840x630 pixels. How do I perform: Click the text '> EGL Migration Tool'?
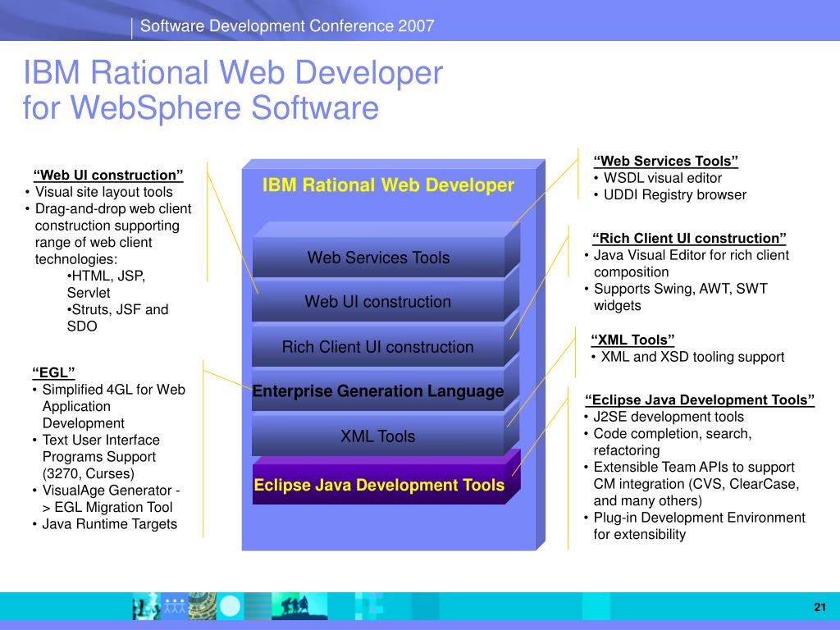107,507
